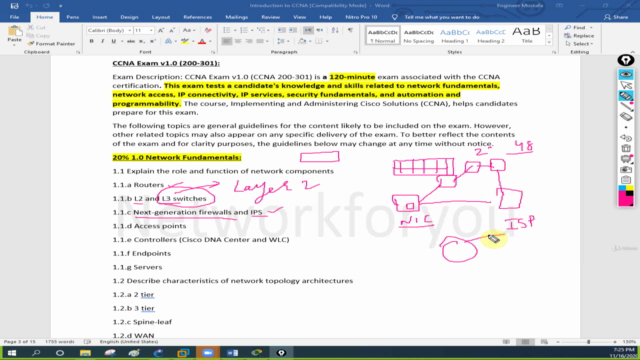Toggle annotation visibility eye icon

626,74
